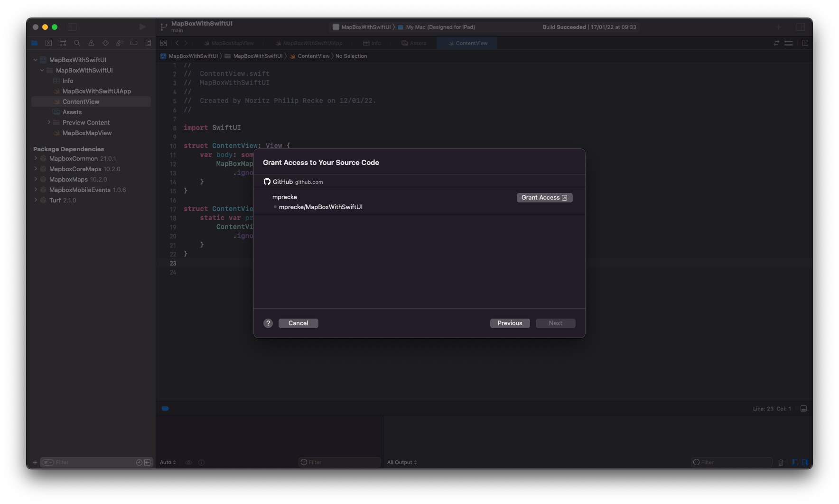Open the Source Control navigator

point(48,43)
